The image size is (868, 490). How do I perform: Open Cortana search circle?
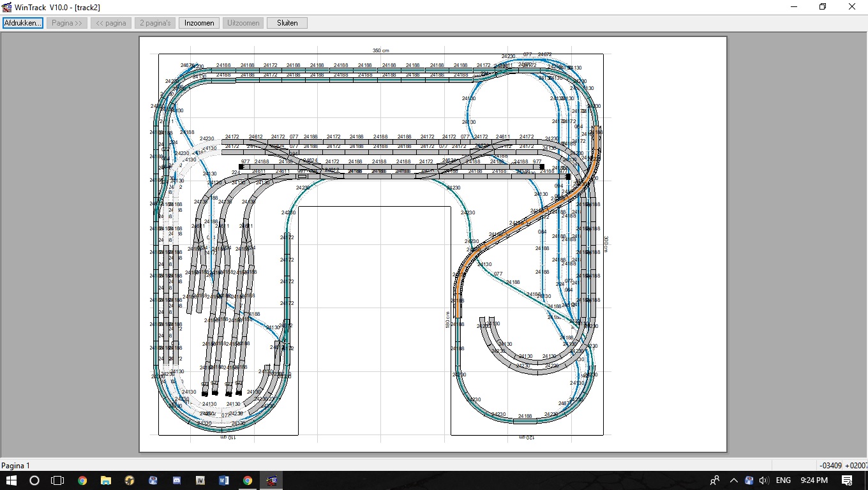[x=34, y=480]
